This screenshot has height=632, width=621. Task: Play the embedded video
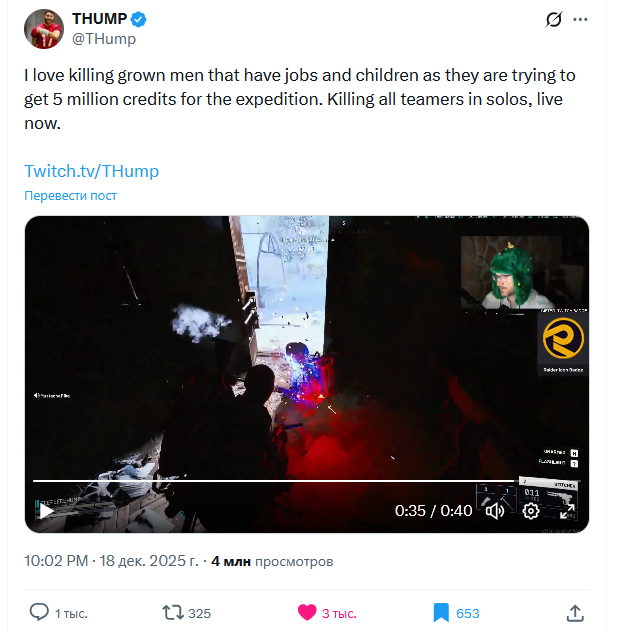tap(47, 511)
